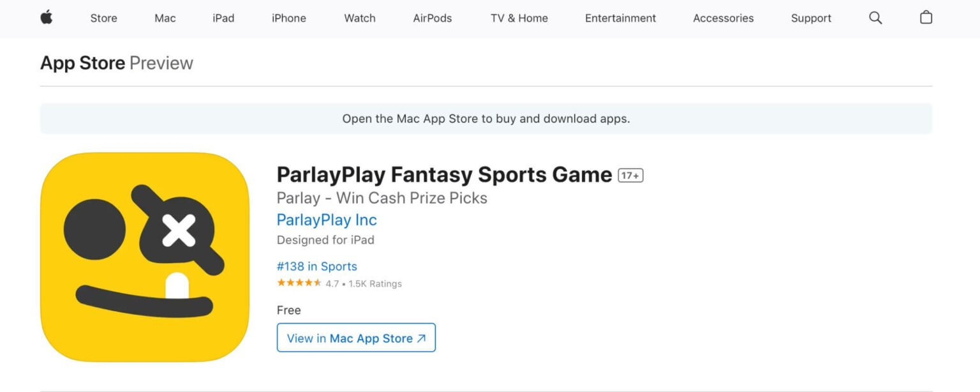Select iPad in navigation bar

(223, 19)
